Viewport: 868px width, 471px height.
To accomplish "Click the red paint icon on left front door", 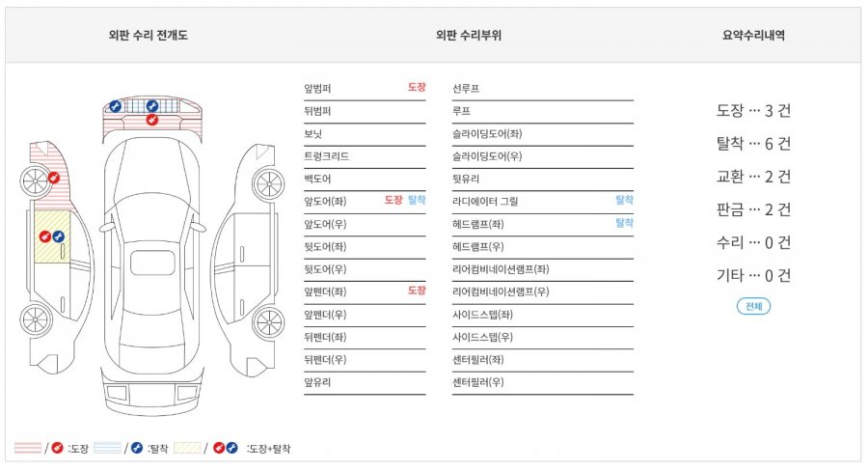I will pyautogui.click(x=45, y=236).
